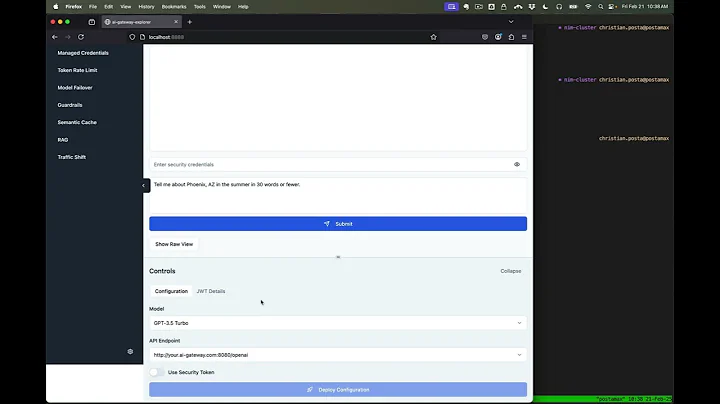Open the Tools menu
The height and width of the screenshot is (404, 720).
[x=200, y=7]
